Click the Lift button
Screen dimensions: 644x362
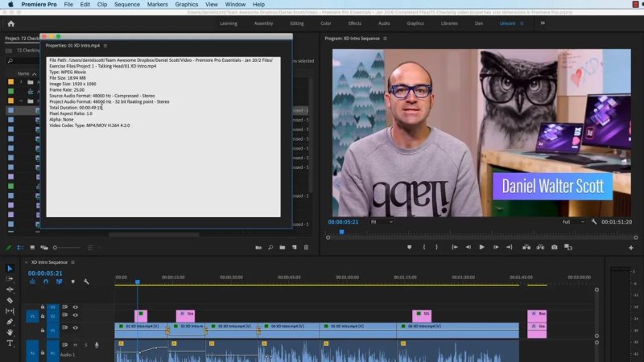(526, 247)
